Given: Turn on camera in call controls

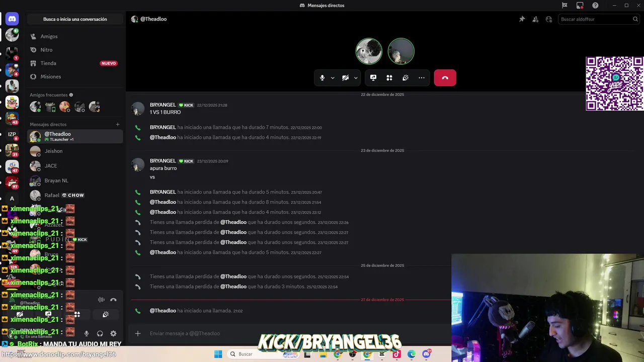Looking at the screenshot, I should pyautogui.click(x=345, y=78).
